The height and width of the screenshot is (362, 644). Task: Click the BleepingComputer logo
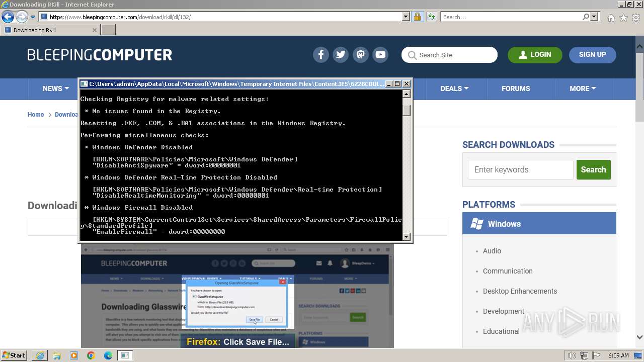[100, 55]
